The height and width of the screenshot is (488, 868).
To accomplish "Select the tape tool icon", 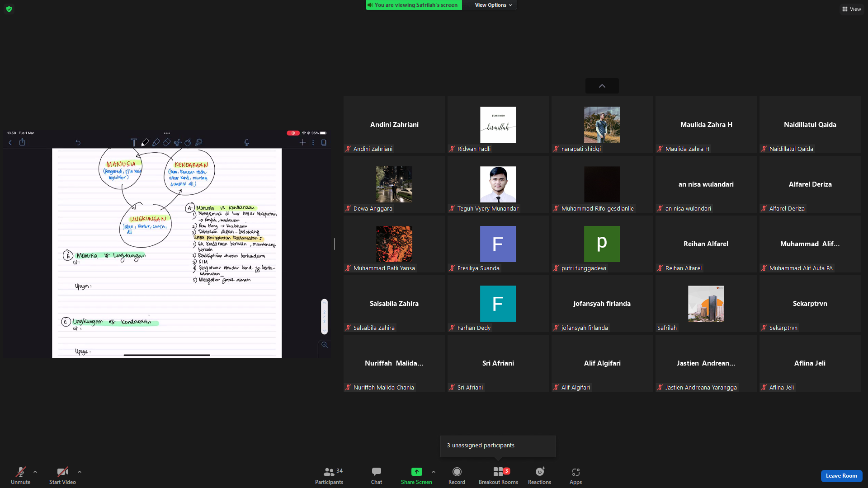I will 198,142.
